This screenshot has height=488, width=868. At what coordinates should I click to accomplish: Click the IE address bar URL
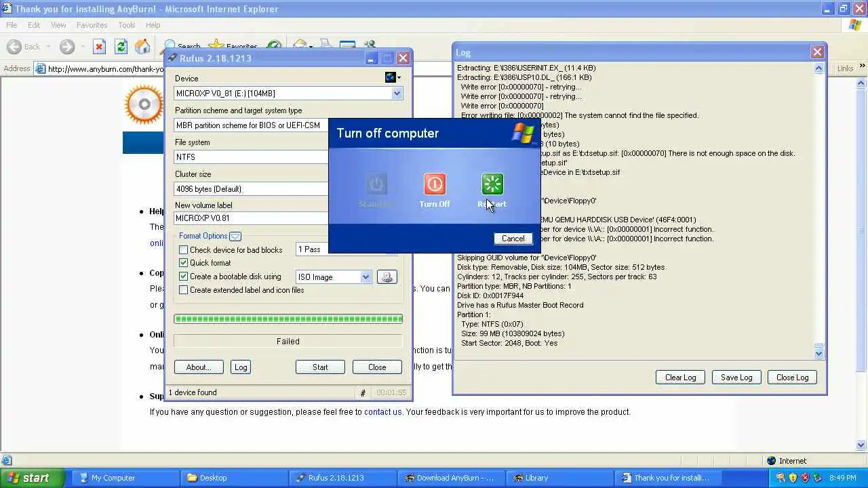click(106, 68)
